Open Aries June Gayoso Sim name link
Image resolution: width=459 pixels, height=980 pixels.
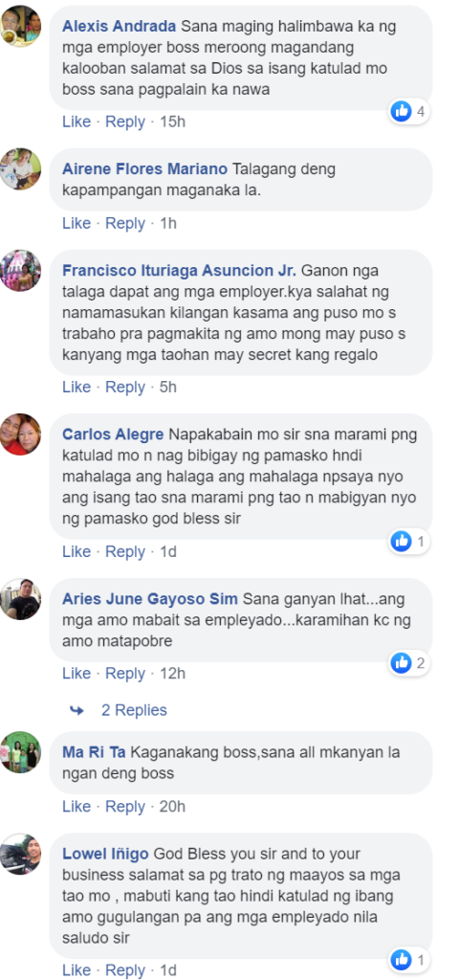pos(150,599)
